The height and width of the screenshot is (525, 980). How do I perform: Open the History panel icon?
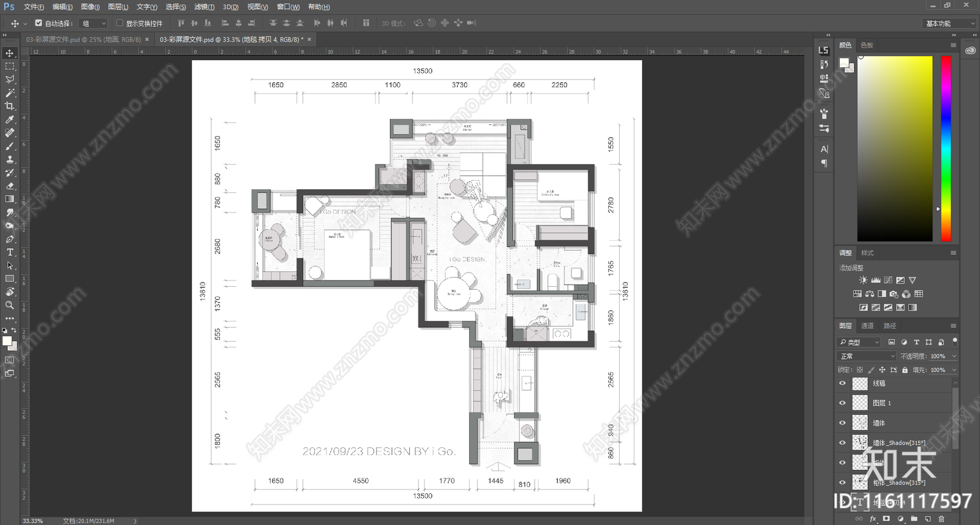tap(824, 64)
